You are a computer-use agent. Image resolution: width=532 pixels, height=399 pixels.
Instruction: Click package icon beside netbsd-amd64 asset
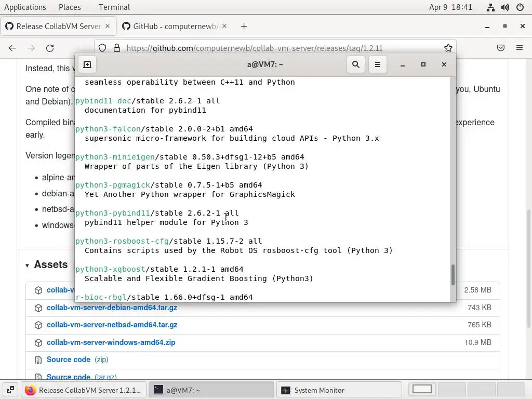(x=38, y=325)
